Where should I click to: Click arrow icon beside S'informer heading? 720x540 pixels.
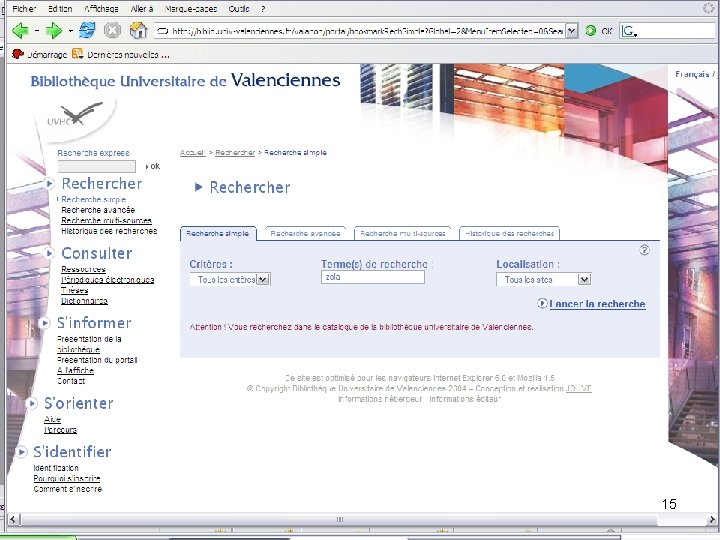coord(45,323)
